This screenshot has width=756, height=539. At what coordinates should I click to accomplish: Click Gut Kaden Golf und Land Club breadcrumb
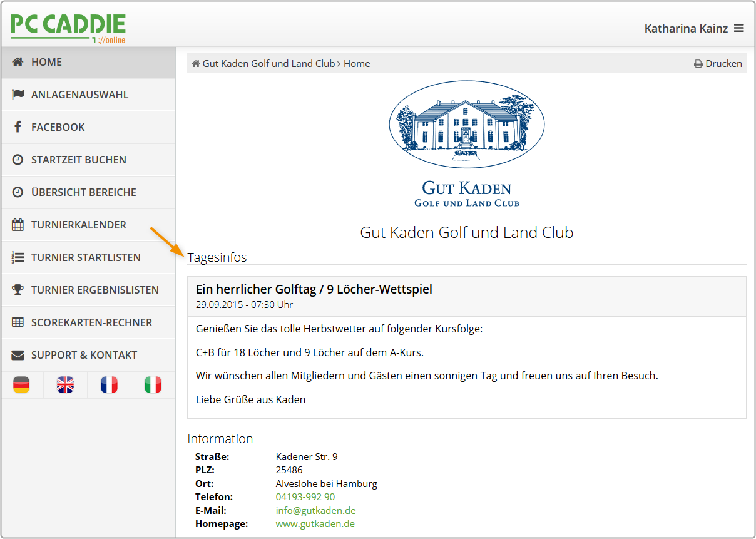pyautogui.click(x=269, y=64)
